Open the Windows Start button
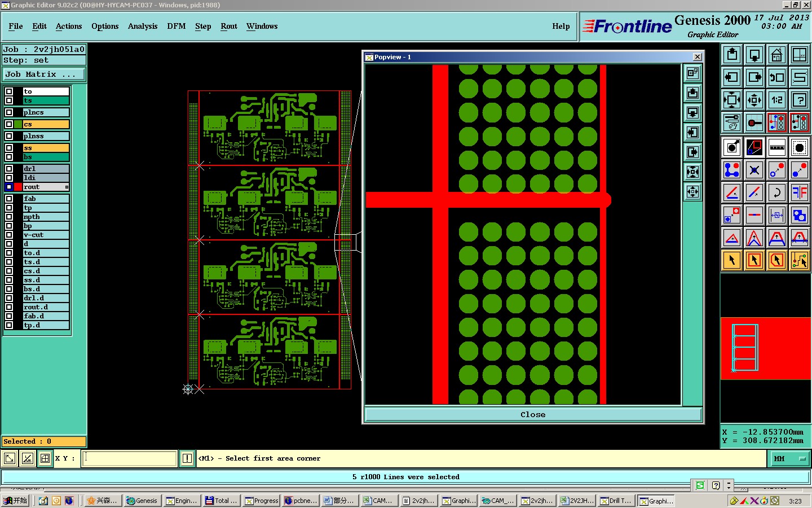The width and height of the screenshot is (812, 508). pyautogui.click(x=15, y=501)
